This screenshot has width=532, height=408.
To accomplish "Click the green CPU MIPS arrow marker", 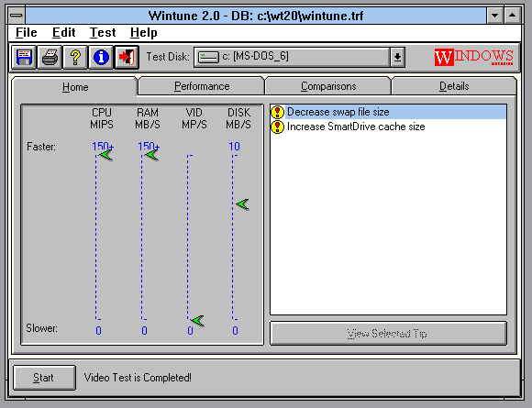I will (x=105, y=155).
